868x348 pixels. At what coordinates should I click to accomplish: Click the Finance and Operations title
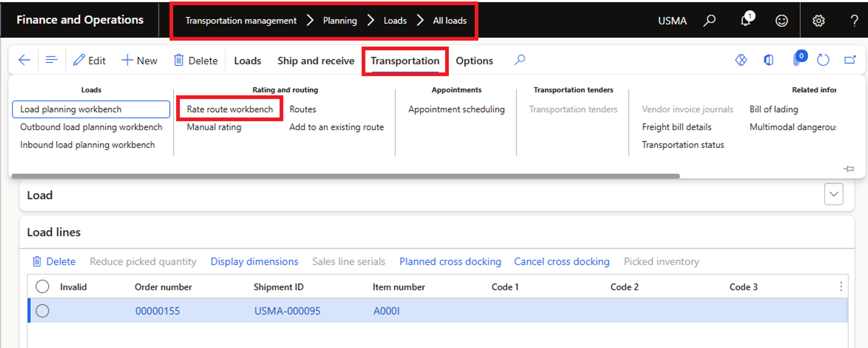[x=80, y=20]
